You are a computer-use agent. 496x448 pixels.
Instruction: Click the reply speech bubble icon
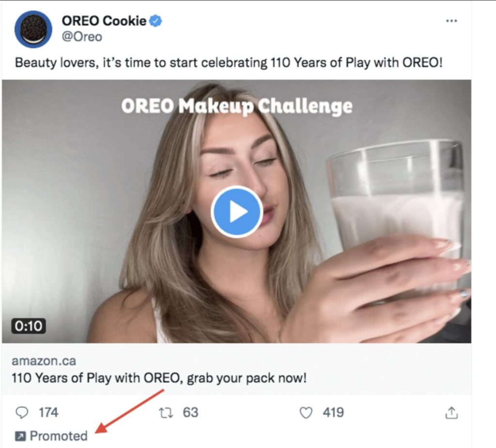pos(22,413)
